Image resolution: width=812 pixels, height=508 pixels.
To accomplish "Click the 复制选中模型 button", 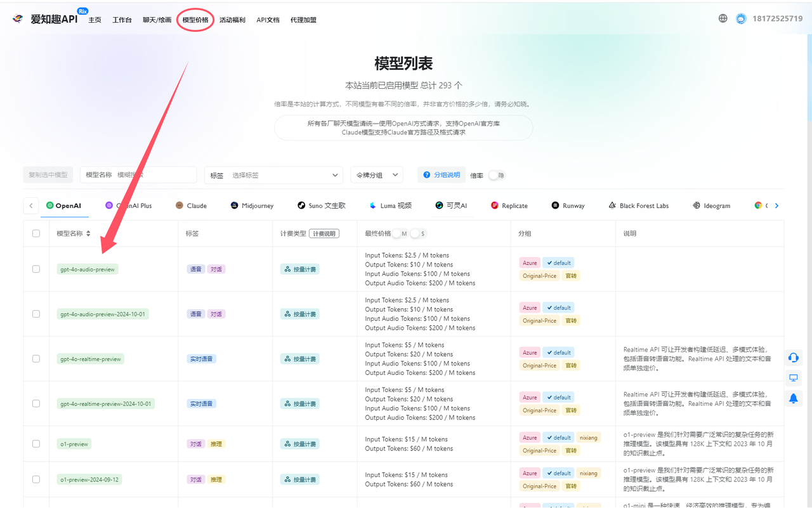I will coord(48,175).
